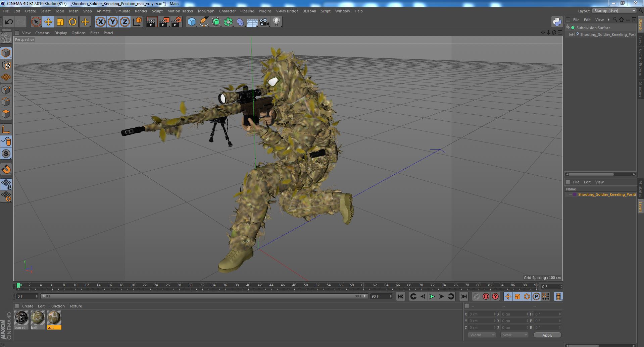This screenshot has height=347, width=644.
Task: Toggle Scale keyframe recording
Action: point(517,296)
